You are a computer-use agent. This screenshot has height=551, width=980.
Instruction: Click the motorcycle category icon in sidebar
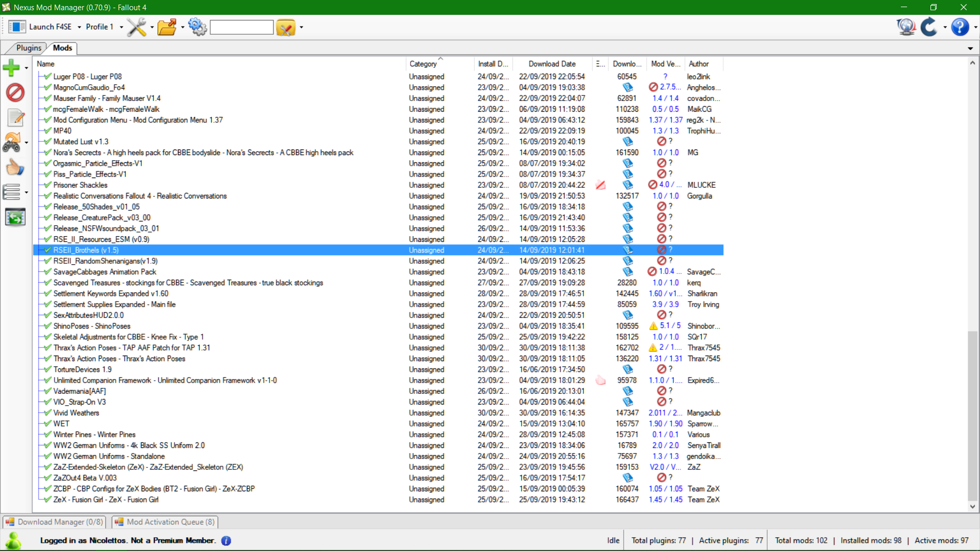coord(12,143)
